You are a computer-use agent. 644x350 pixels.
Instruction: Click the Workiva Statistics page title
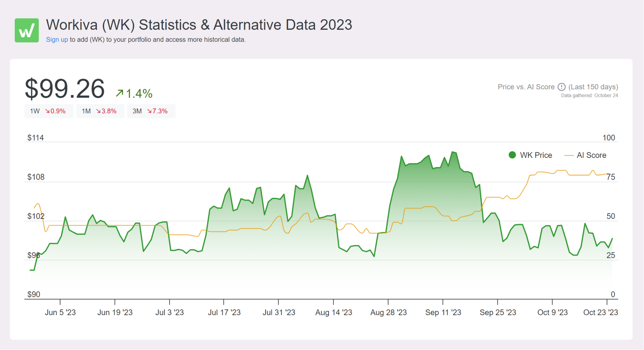coord(199,25)
